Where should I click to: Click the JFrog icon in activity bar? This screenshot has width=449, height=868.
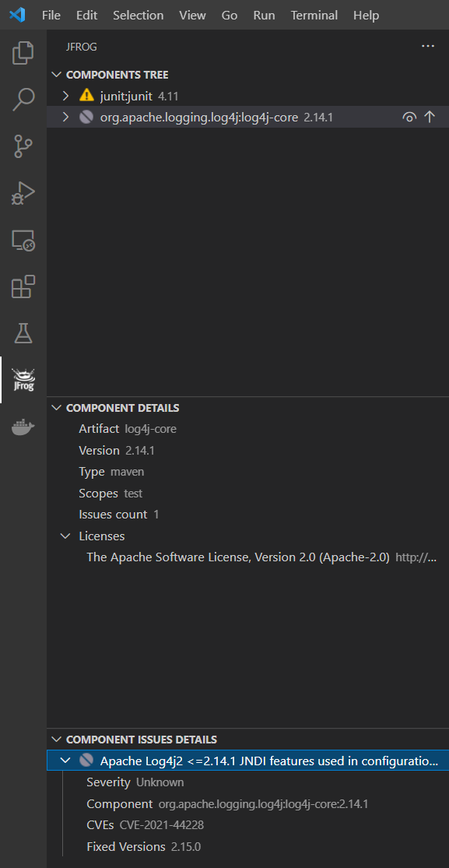point(23,380)
